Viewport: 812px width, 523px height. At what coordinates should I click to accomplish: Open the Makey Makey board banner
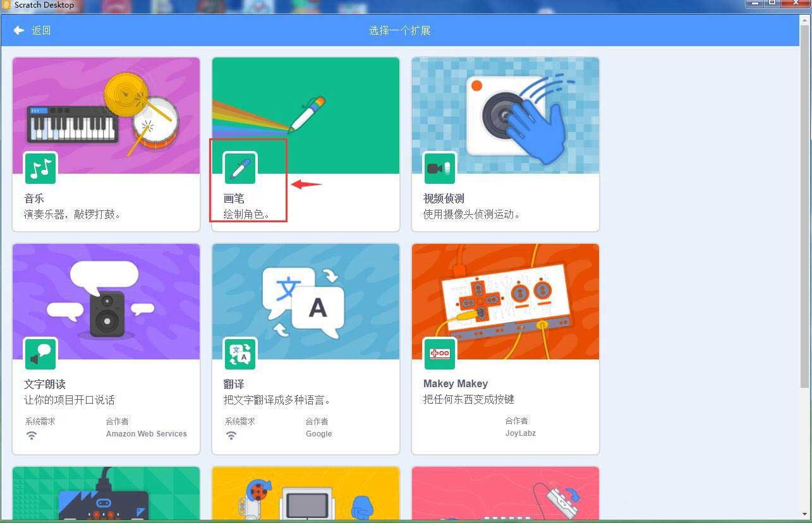point(506,301)
